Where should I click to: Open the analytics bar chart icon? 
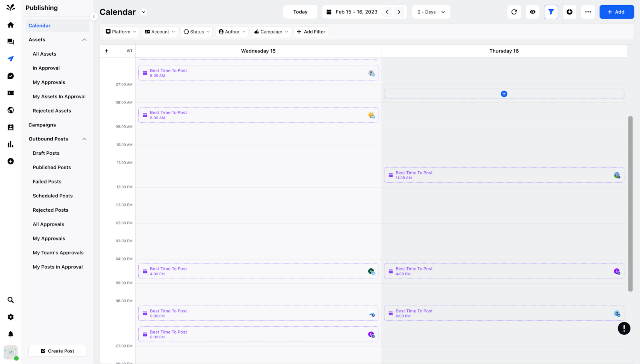(11, 144)
